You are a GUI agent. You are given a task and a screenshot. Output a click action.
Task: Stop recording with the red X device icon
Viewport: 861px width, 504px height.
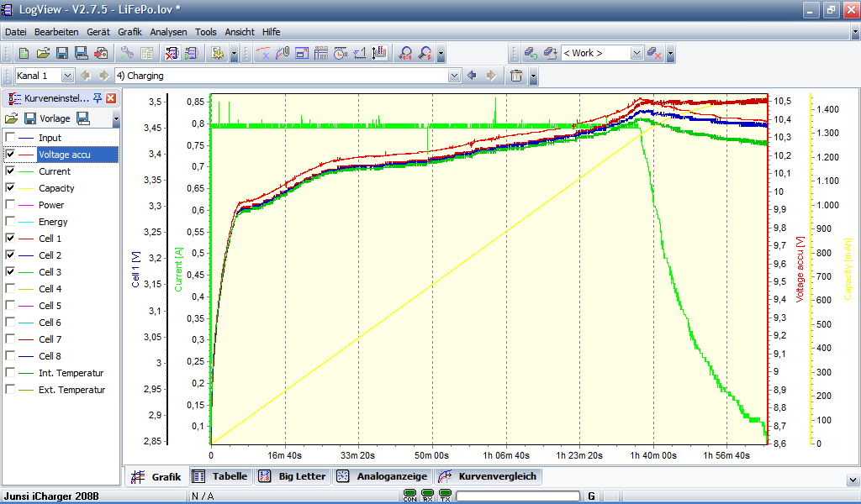172,53
